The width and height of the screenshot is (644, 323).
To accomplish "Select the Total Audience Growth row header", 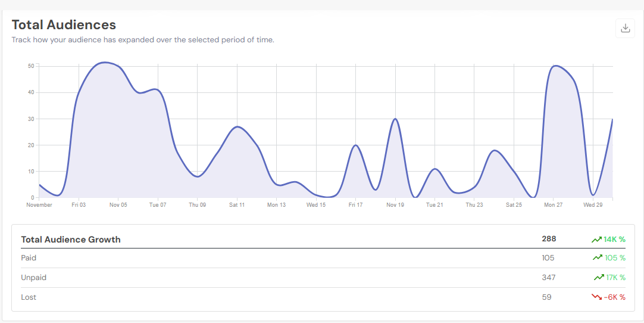I will pos(71,240).
